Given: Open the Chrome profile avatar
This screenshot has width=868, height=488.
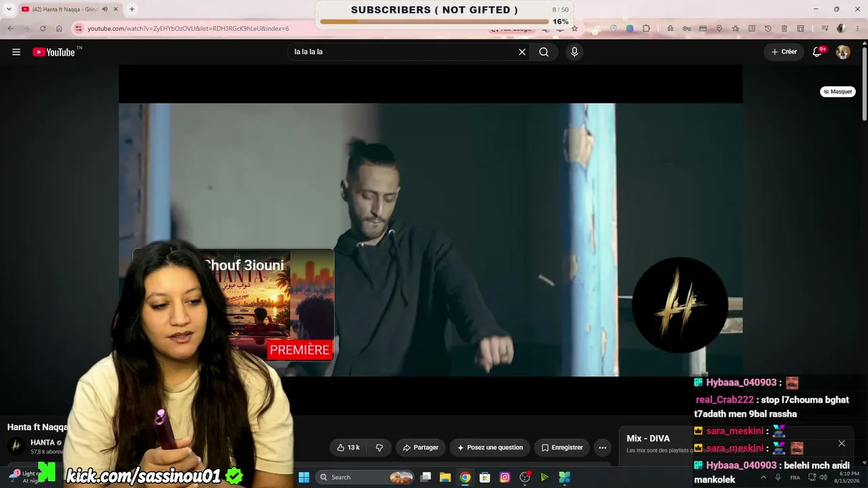Looking at the screenshot, I should [842, 28].
